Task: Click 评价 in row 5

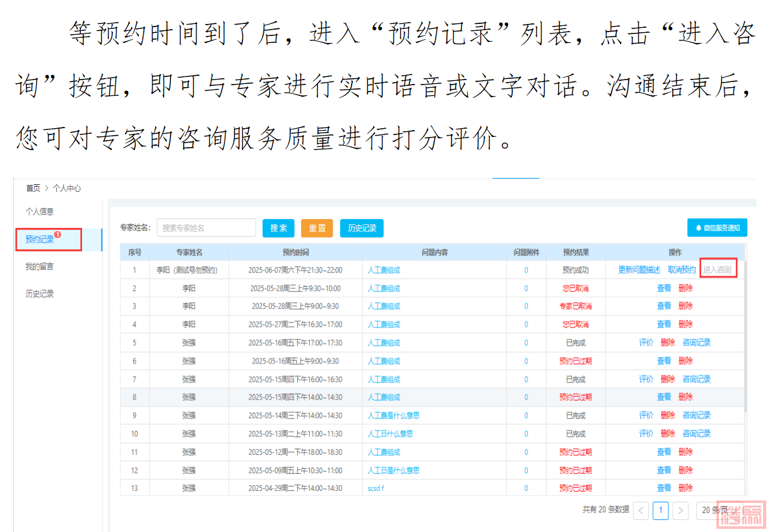Action: coord(646,343)
